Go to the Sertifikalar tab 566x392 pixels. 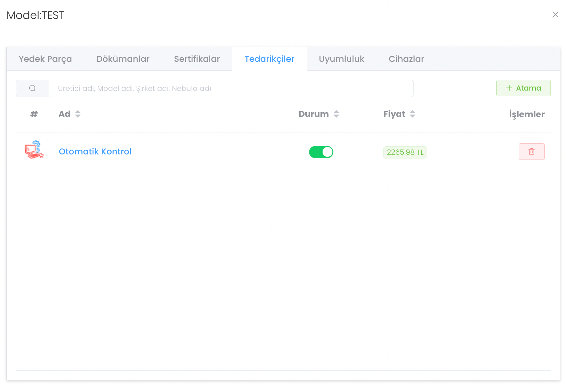coord(197,59)
